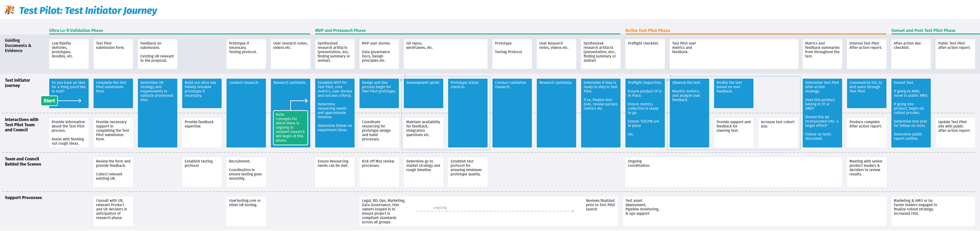Click the MVP and Prelaunch Phase heading
The image size is (980, 231).
(340, 30)
